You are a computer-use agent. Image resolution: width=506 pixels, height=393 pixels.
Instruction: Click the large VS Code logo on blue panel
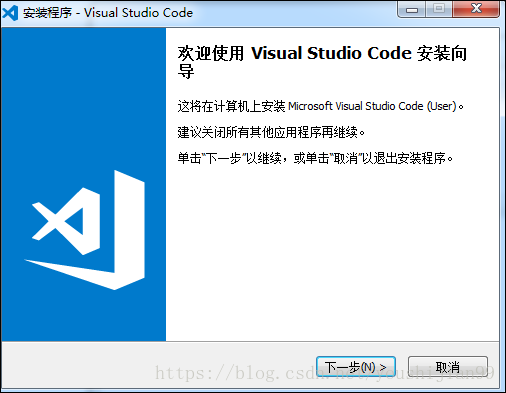click(85, 230)
